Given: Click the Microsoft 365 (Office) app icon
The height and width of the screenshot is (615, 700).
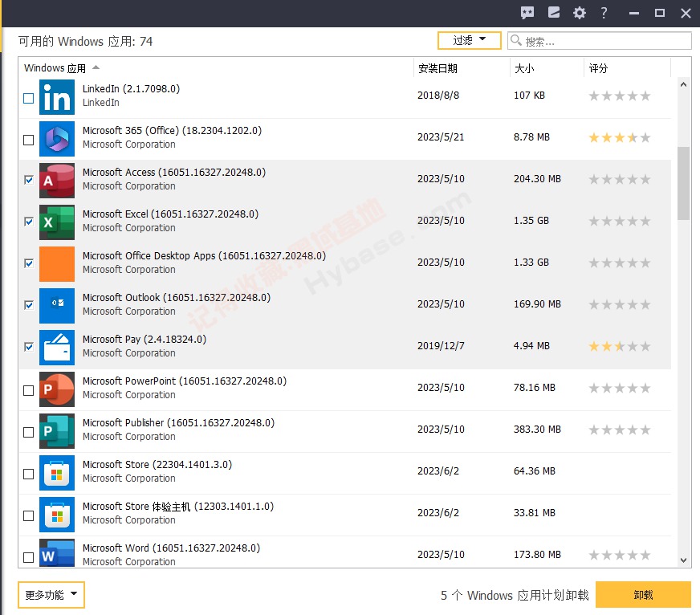Looking at the screenshot, I should point(57,138).
